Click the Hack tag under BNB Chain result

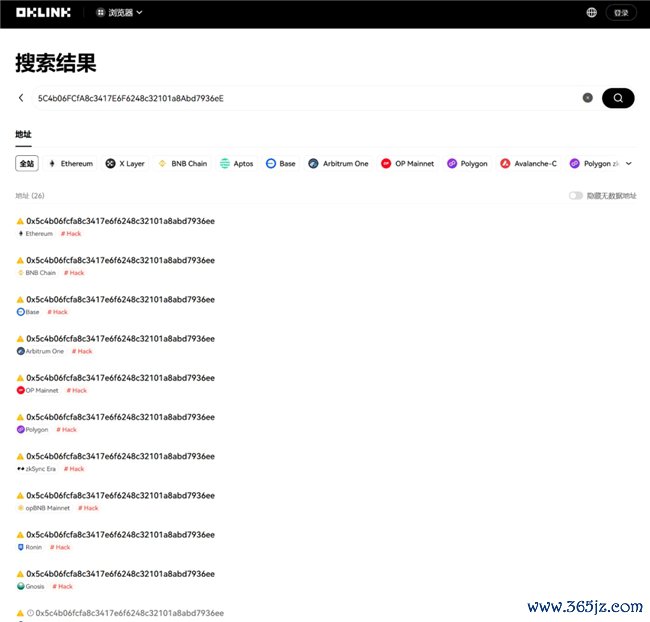tap(74, 272)
